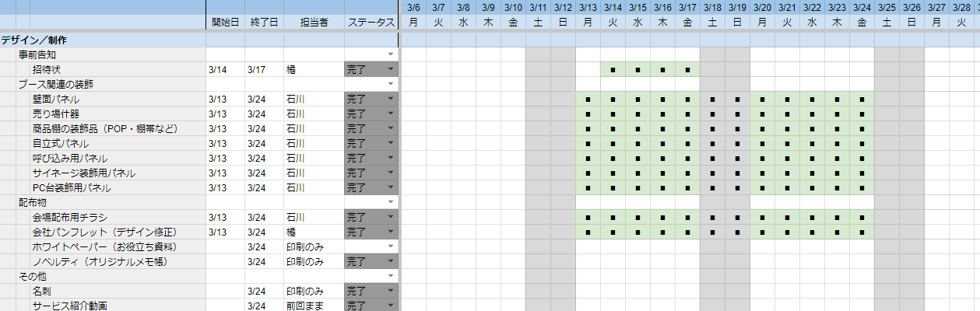Select the サイネージ装飾用パネル task name
Viewport: 980px width, 311px height.
click(x=83, y=173)
